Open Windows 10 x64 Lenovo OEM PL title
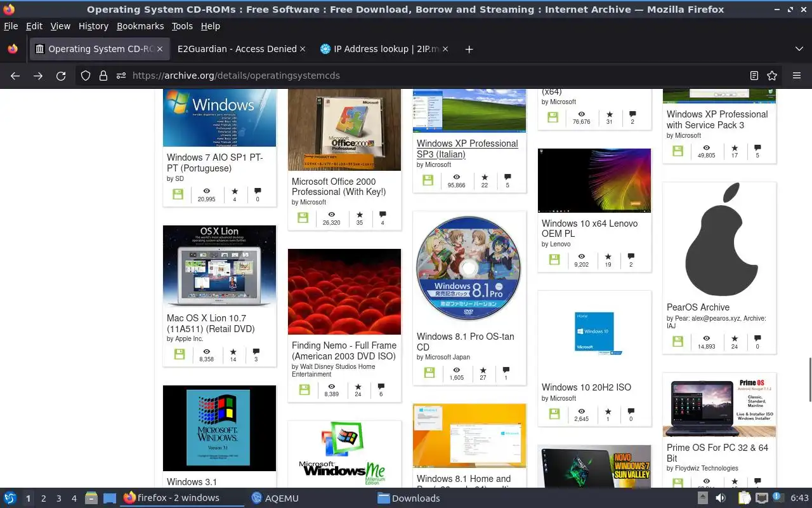 click(589, 229)
